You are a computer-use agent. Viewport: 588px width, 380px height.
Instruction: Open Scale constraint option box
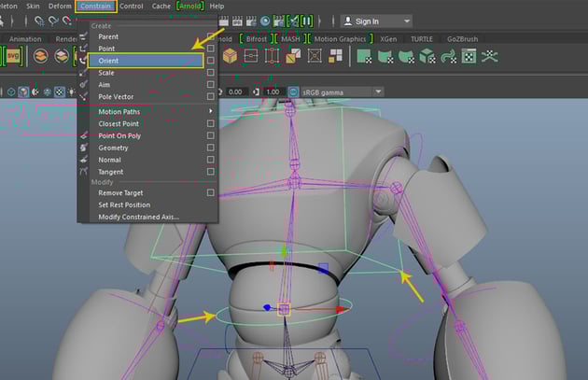[x=211, y=73]
